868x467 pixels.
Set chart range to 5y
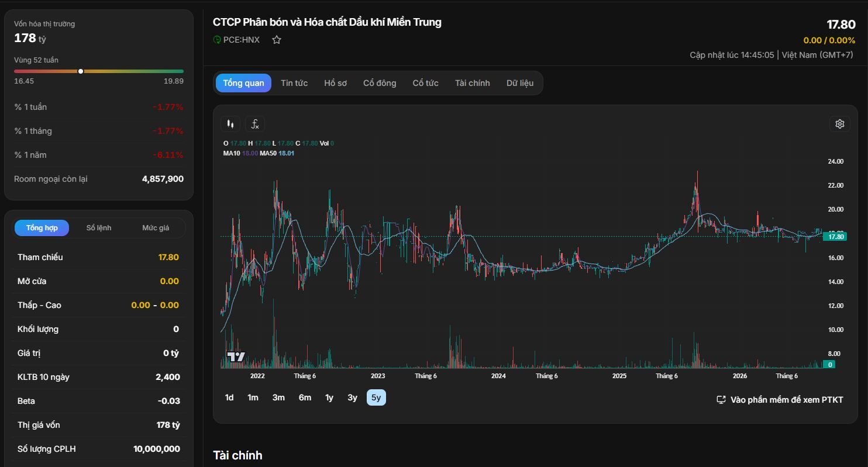coord(376,397)
